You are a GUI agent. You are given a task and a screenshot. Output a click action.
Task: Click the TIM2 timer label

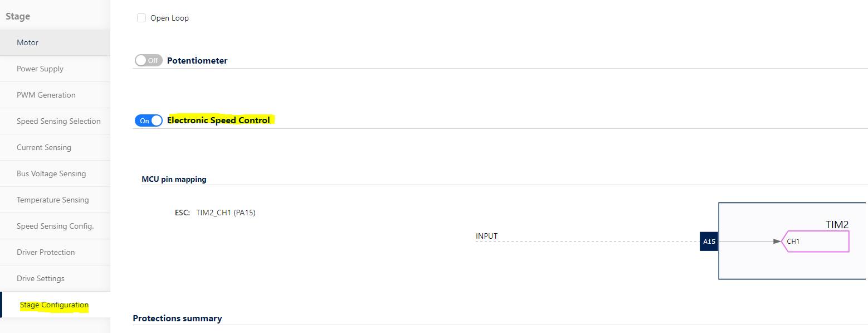(x=837, y=224)
